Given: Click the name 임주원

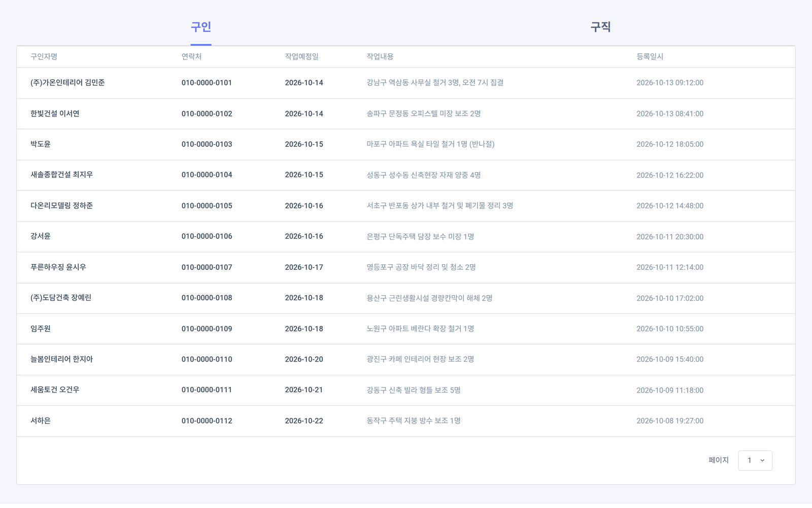Looking at the screenshot, I should point(41,329).
